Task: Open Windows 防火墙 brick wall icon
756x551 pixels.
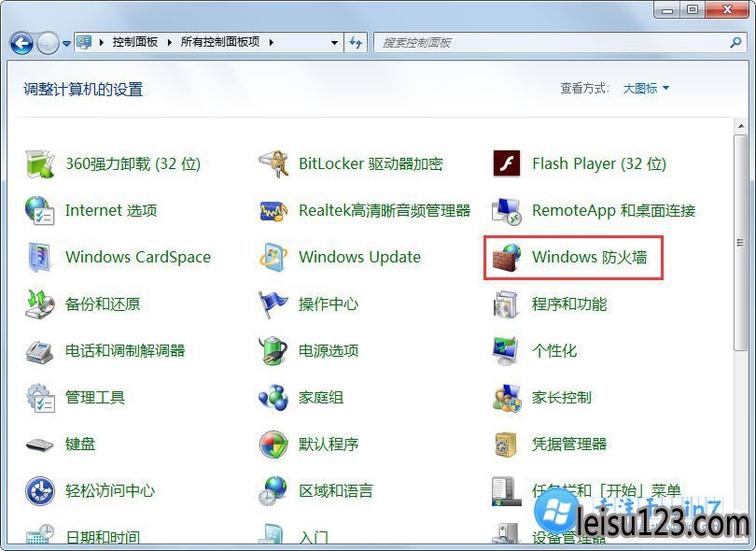Action: click(507, 257)
